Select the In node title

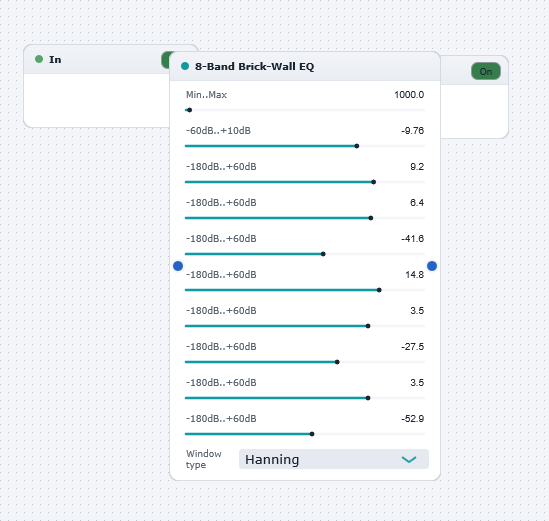(55, 60)
